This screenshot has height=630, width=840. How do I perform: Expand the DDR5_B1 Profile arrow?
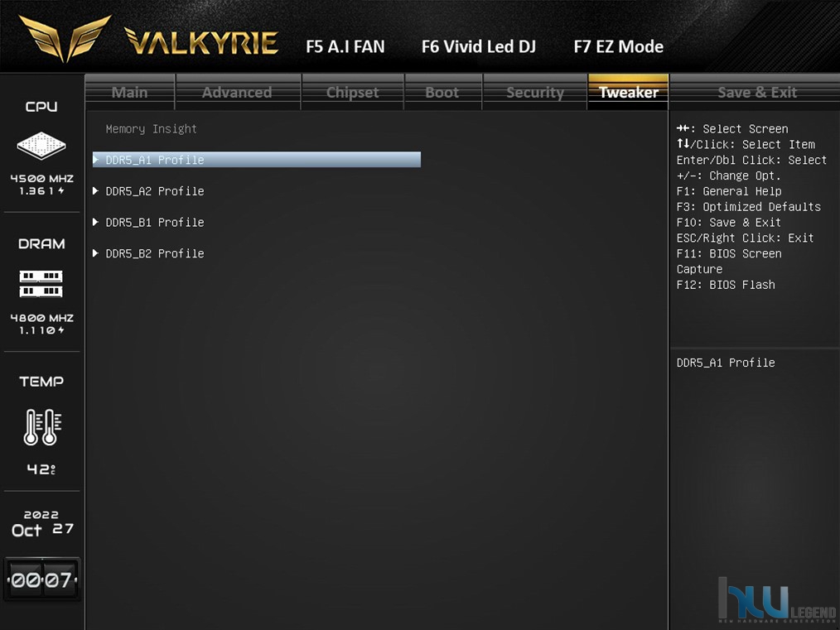point(96,222)
